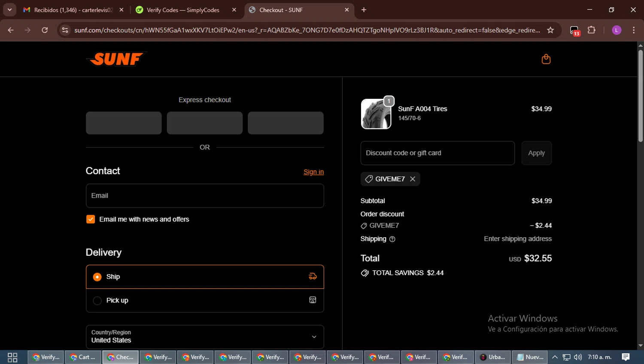Click the first express checkout button
This screenshot has height=364, width=644.
[x=124, y=123]
